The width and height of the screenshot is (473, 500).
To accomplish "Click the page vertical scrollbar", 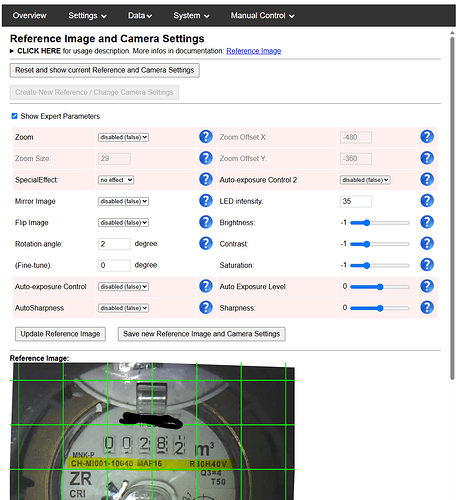I will [452, 208].
